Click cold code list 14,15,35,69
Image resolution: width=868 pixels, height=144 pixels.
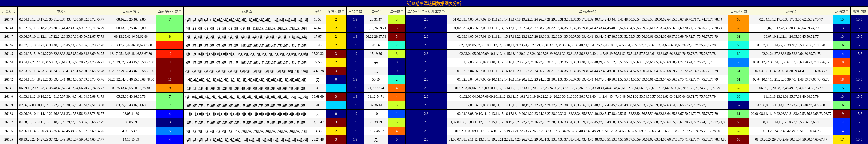point(131,139)
